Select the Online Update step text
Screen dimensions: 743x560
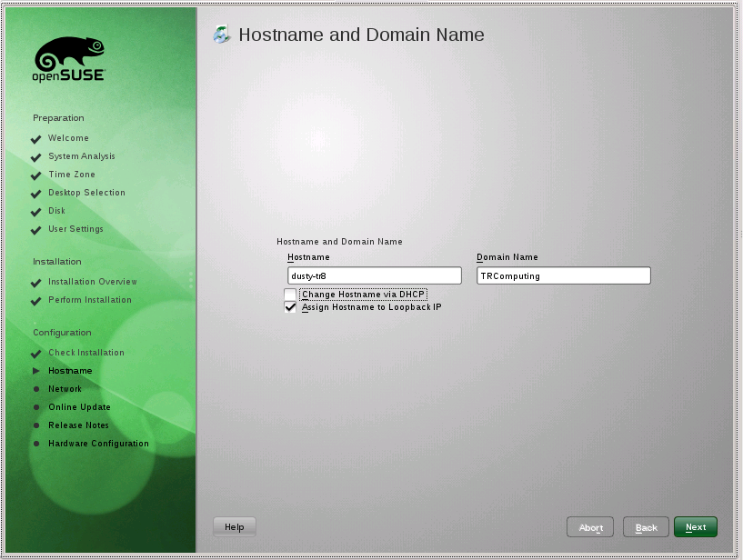tap(79, 407)
